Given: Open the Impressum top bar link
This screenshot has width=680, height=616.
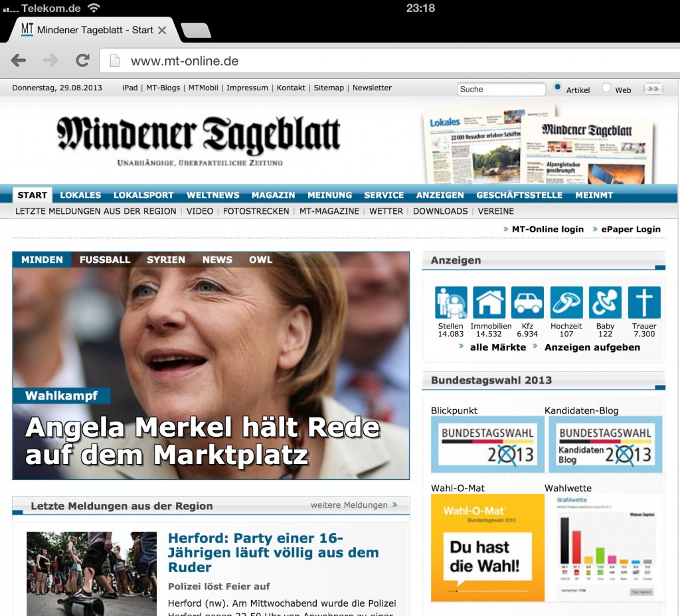Looking at the screenshot, I should pyautogui.click(x=247, y=88).
